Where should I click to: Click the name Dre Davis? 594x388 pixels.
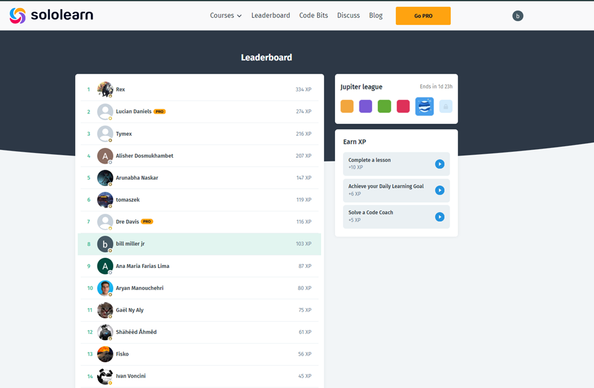[127, 222]
